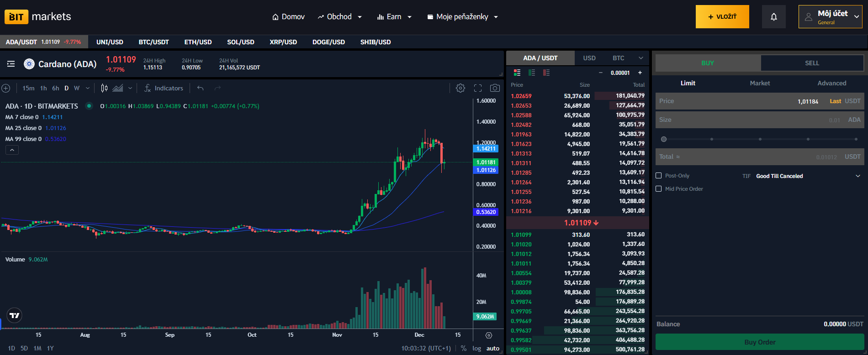Enable the Post-Only checkbox
Screen dimensions: 868x355
point(659,176)
